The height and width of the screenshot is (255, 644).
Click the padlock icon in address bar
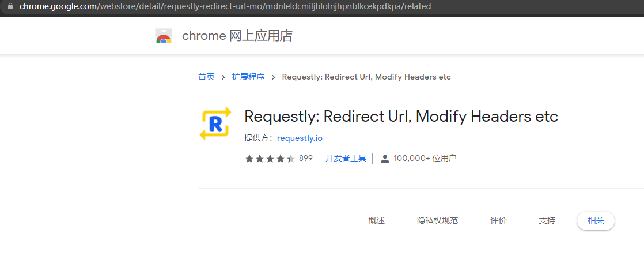10,6
